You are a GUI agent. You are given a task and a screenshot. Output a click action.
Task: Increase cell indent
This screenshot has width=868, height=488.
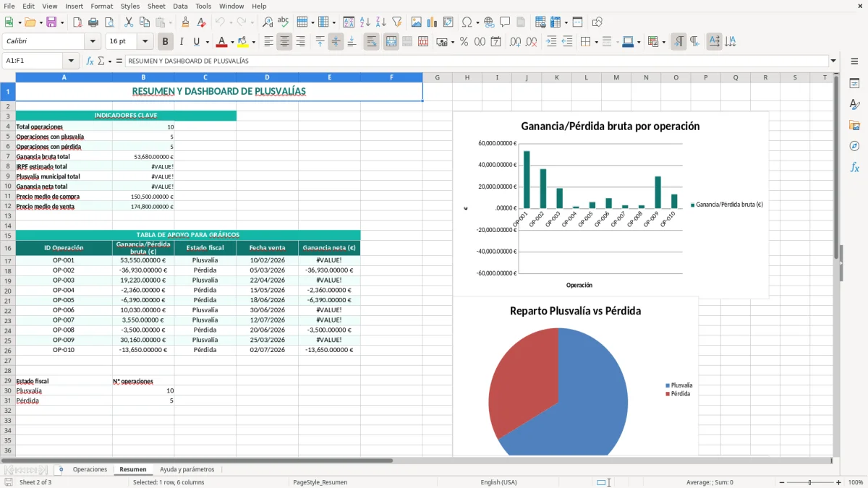click(551, 42)
